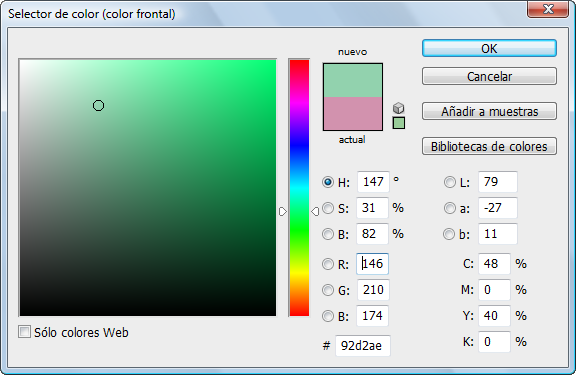Screen dimensions: 576x375
Task: Click the small web-safe green swatch
Action: pyautogui.click(x=399, y=123)
